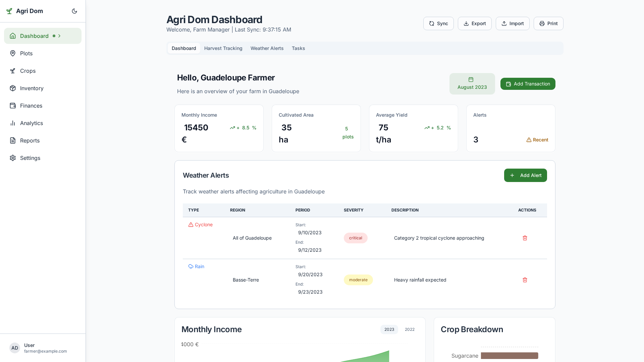Delete the Cyclone alert via trash icon

(525, 238)
